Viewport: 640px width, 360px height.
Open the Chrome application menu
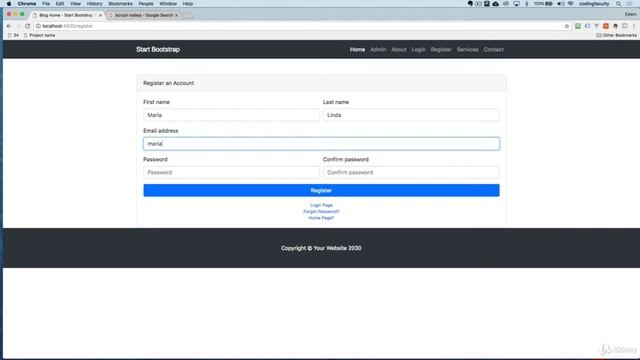click(27, 4)
